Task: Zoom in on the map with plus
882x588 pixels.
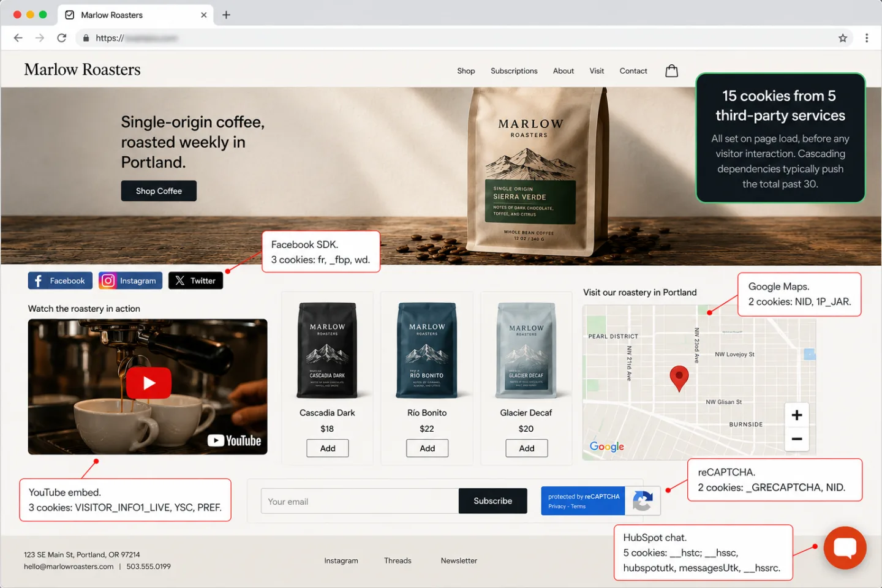Action: click(796, 415)
